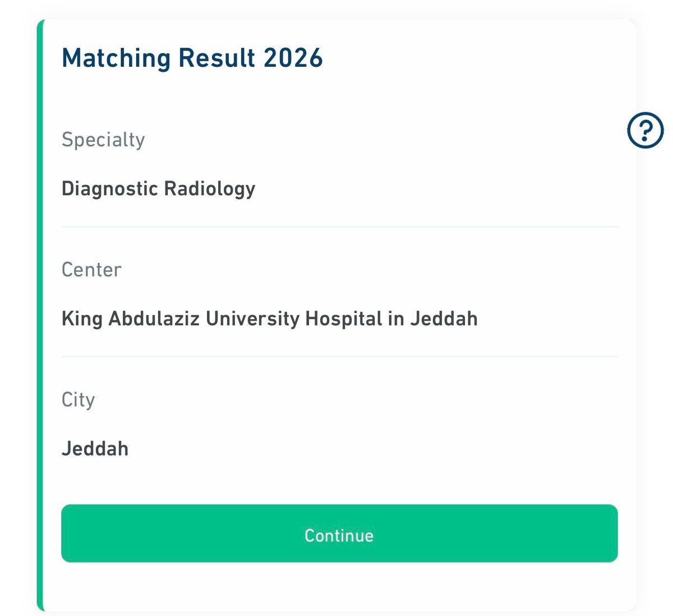Click the divider line below the hospital name

click(339, 356)
